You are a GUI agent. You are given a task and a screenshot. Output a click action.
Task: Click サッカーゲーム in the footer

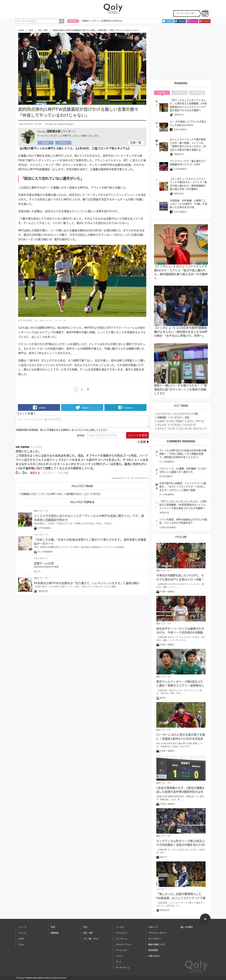[122, 967]
